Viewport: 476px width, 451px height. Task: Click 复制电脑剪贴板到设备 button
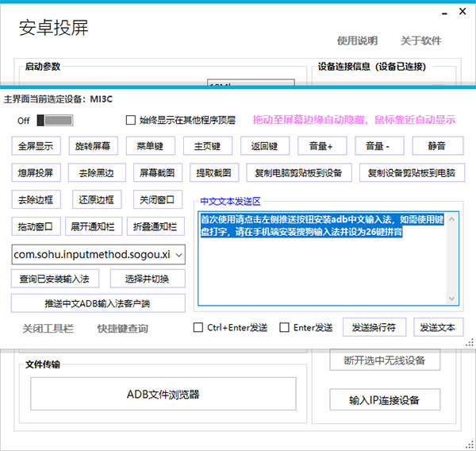coord(298,172)
